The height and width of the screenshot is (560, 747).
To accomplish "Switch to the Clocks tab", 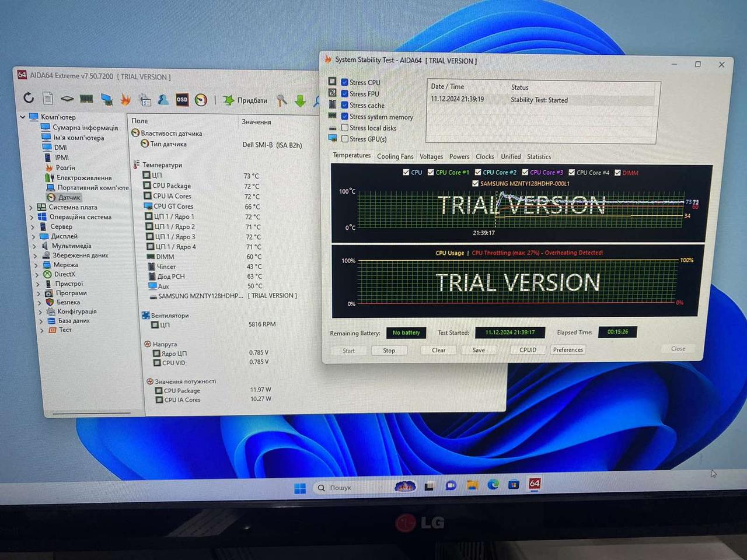I will pos(485,156).
